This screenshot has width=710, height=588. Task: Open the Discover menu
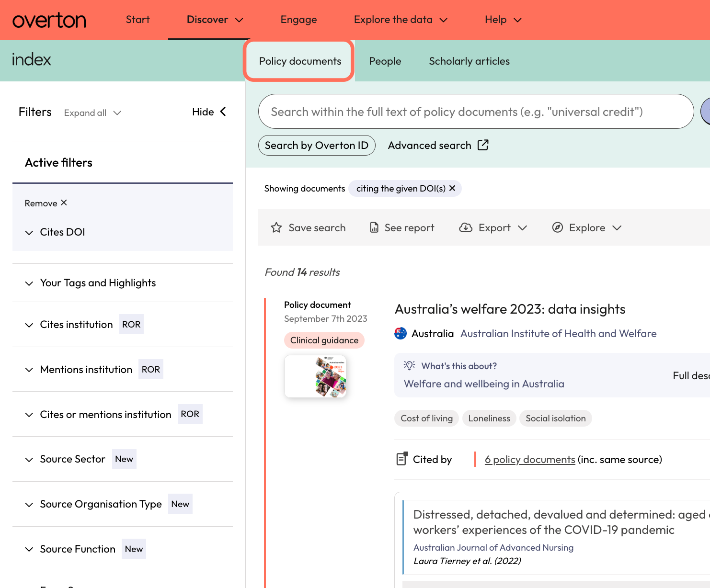[x=215, y=20]
